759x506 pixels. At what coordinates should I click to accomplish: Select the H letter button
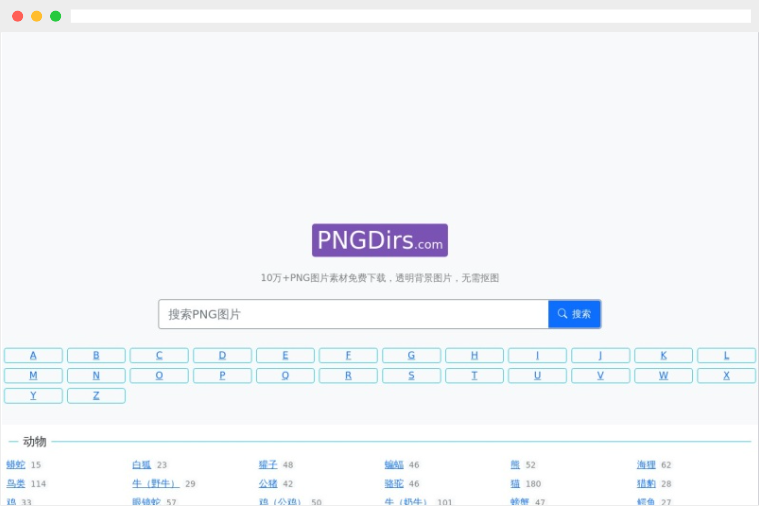474,355
